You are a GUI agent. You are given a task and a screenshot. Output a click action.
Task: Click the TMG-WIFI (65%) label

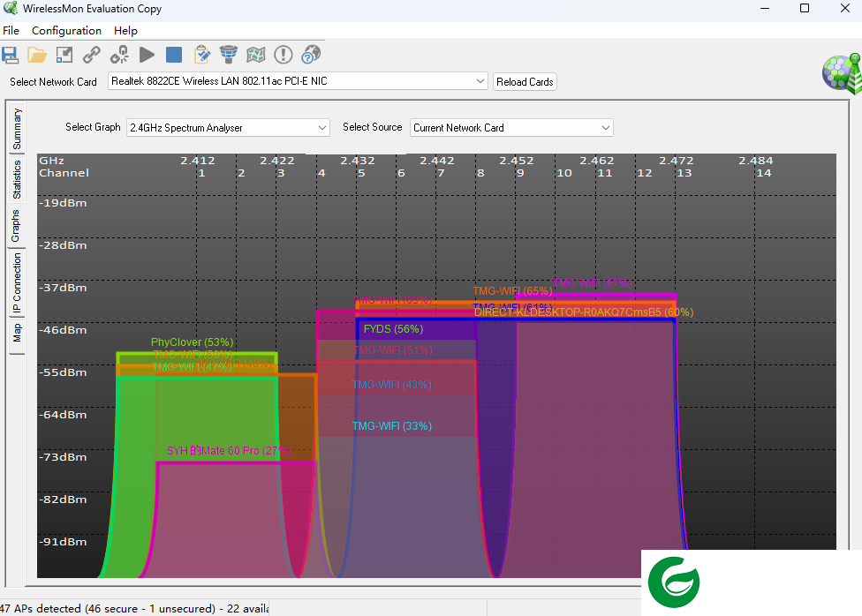pos(512,291)
